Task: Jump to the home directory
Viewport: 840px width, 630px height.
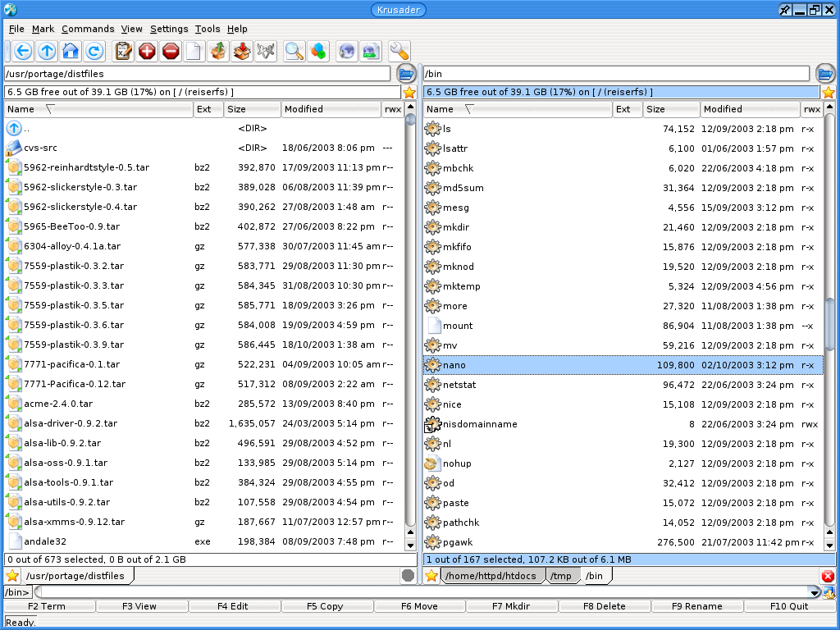Action: click(71, 52)
